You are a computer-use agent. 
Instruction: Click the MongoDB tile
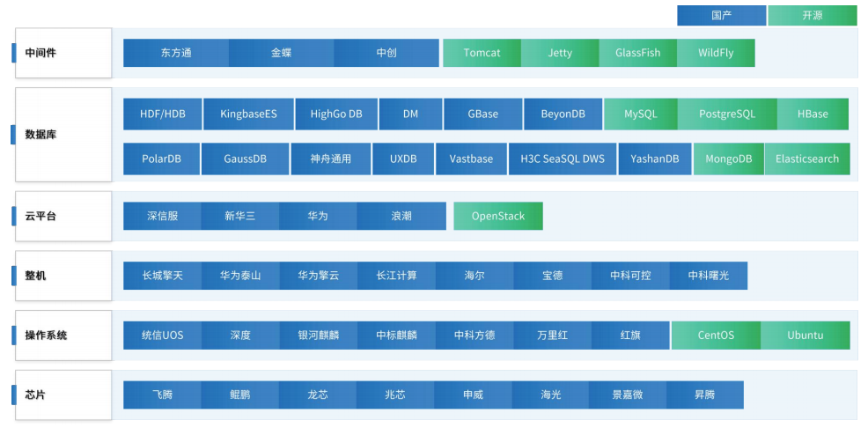(729, 159)
